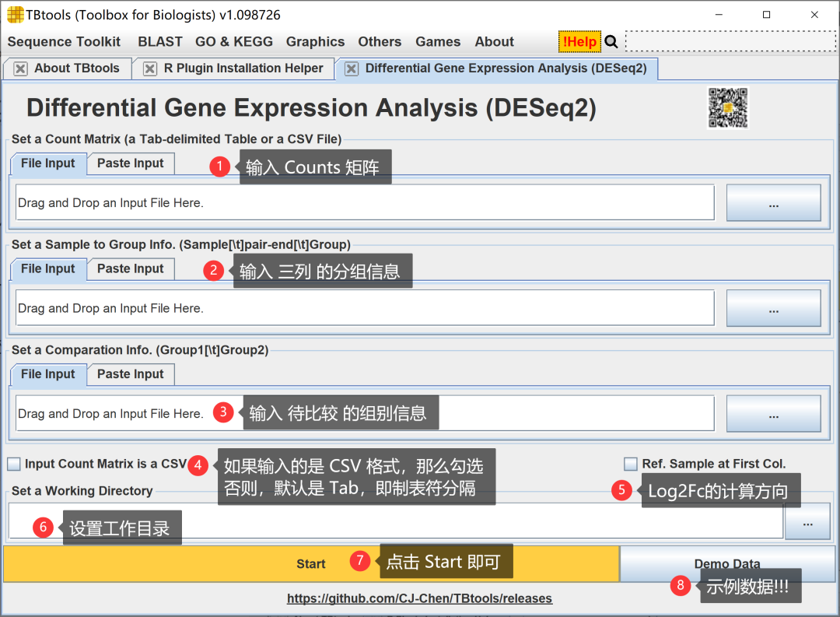Image resolution: width=840 pixels, height=617 pixels.
Task: Select Paste Input tab for Sample to Group Info
Action: coord(130,269)
